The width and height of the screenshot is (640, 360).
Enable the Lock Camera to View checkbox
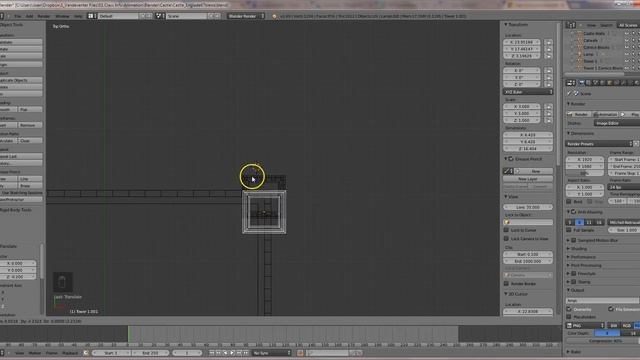(506, 238)
